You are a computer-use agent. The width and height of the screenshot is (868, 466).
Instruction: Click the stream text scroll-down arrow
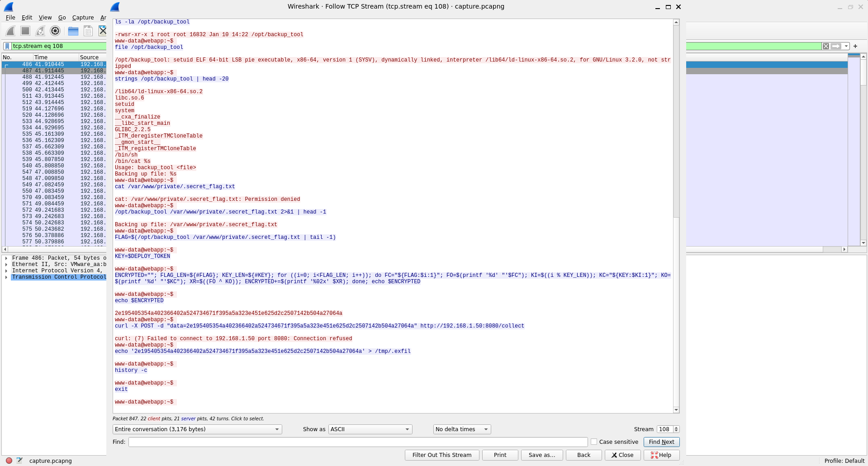coord(676,410)
